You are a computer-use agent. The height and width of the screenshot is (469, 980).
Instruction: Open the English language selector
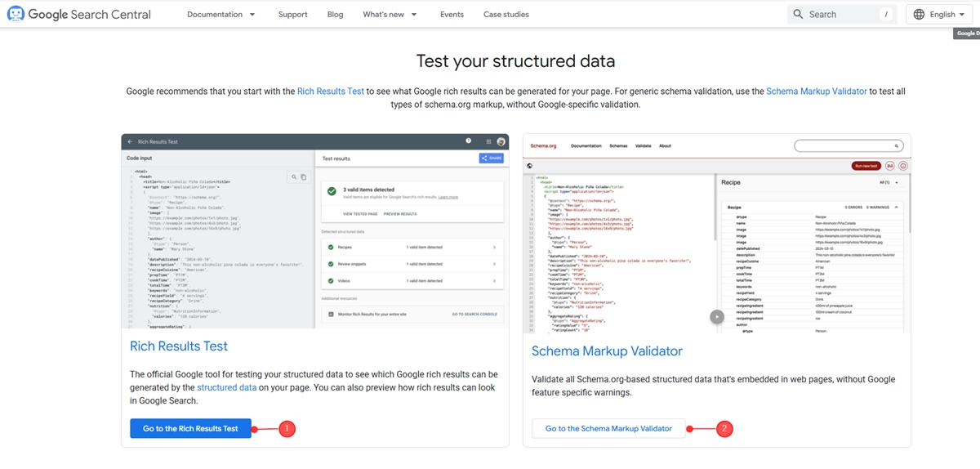coord(939,14)
